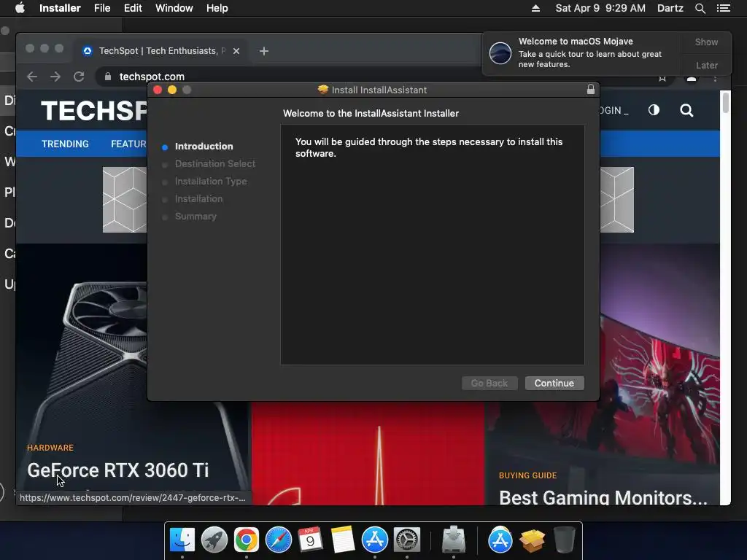Open the Edit menu
Image resolution: width=747 pixels, height=560 pixels.
coord(133,8)
